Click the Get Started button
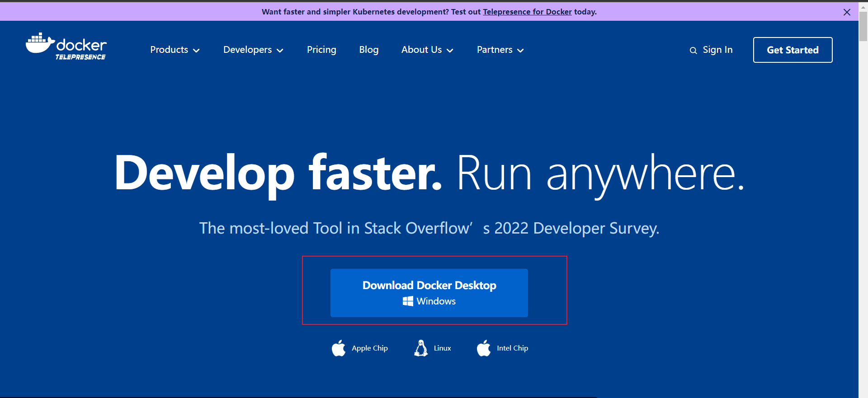The width and height of the screenshot is (868, 398). pos(793,50)
